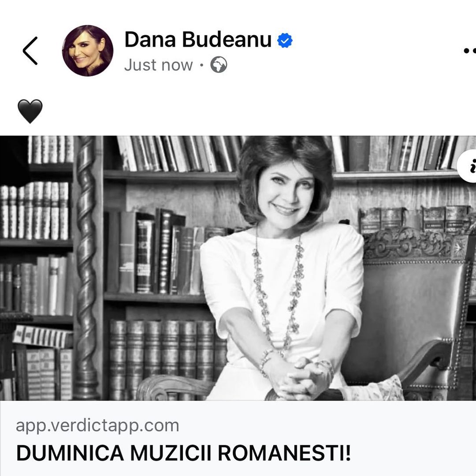476x476 pixels.
Task: Open the black-and-white article preview photo
Action: coord(238,268)
